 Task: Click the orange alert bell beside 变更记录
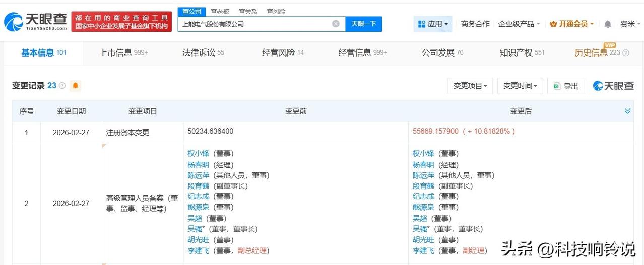(75, 86)
